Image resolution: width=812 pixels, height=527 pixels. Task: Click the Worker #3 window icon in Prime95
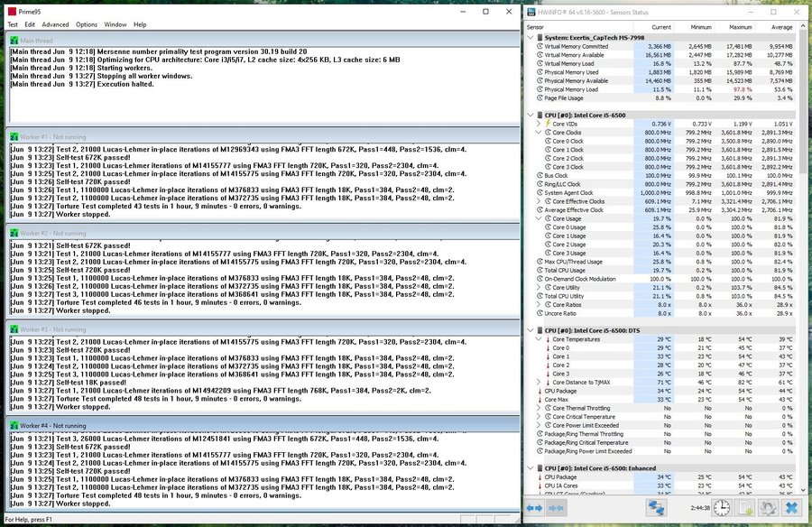click(14, 329)
